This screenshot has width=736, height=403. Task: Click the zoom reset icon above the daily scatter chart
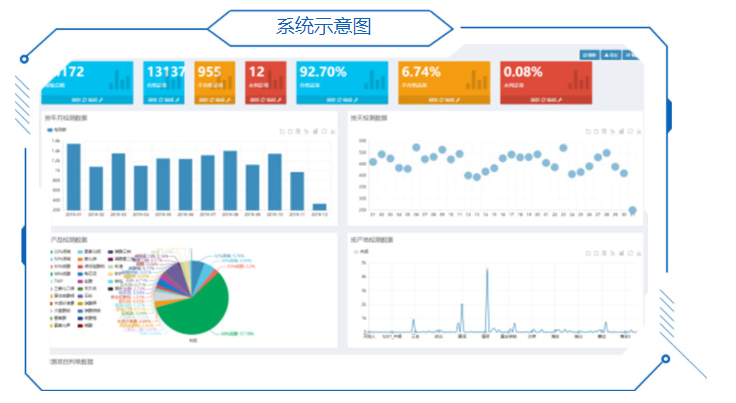596,131
